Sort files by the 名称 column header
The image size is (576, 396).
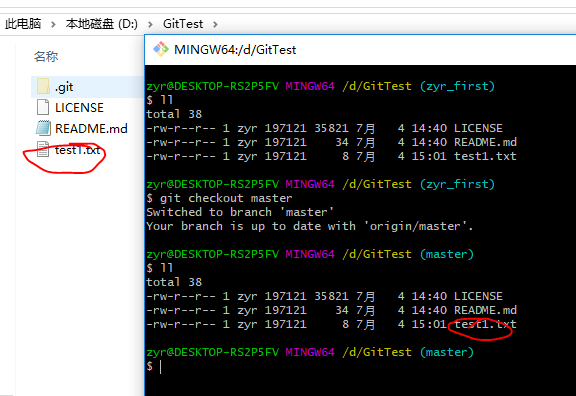tap(46, 57)
